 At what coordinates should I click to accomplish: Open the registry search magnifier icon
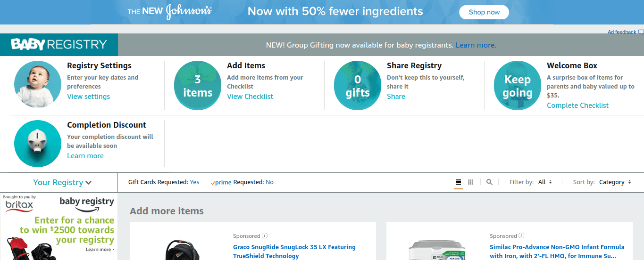(x=489, y=182)
